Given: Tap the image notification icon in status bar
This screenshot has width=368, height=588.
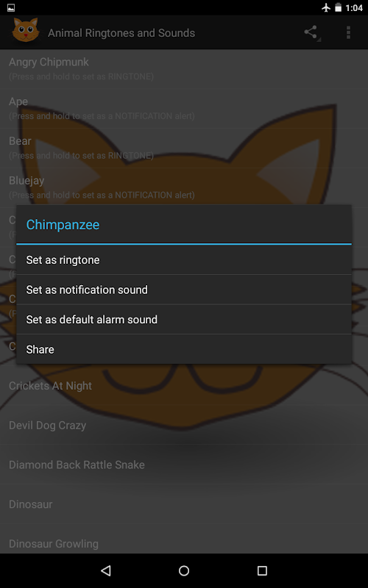Looking at the screenshot, I should click(x=11, y=7).
